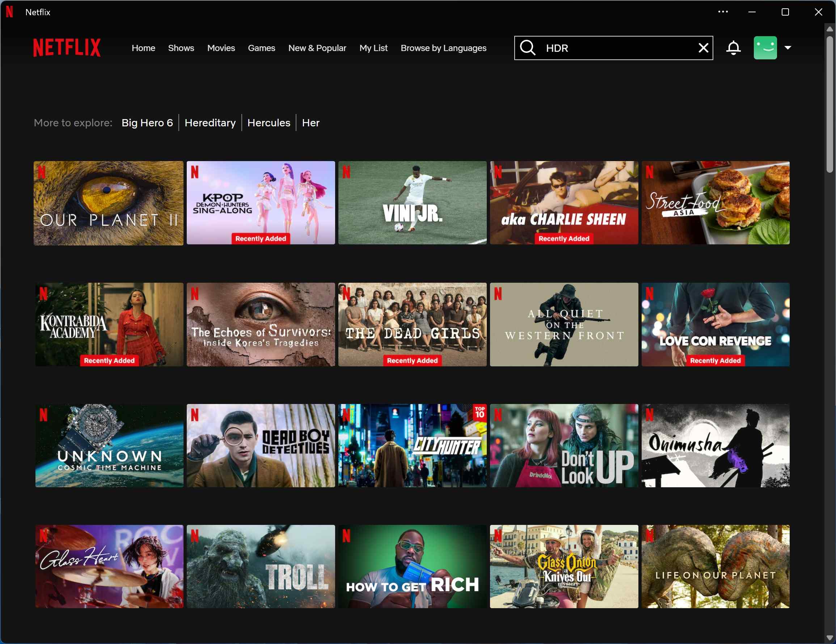Open Glass Heart

109,566
